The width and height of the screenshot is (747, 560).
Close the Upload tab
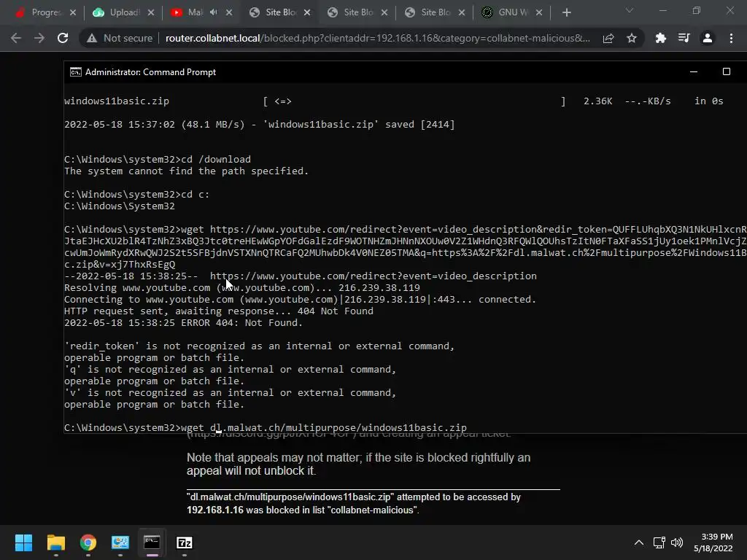coord(151,12)
